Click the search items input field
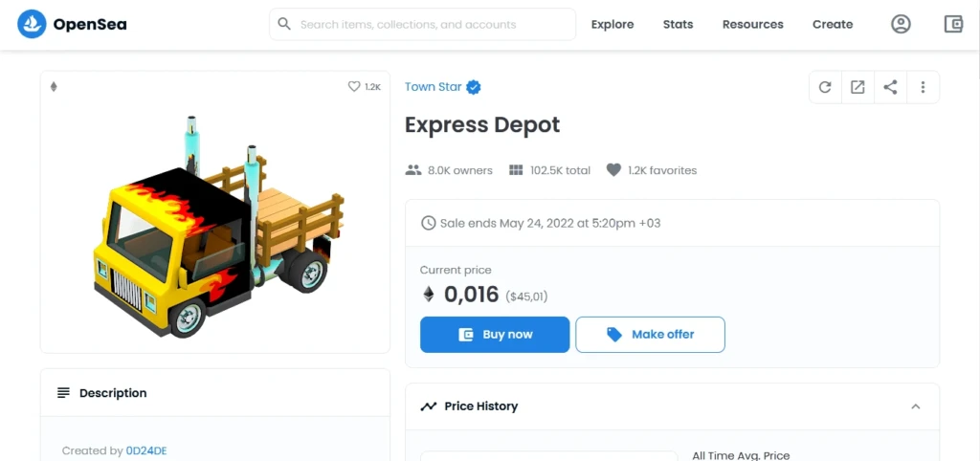 [422, 24]
